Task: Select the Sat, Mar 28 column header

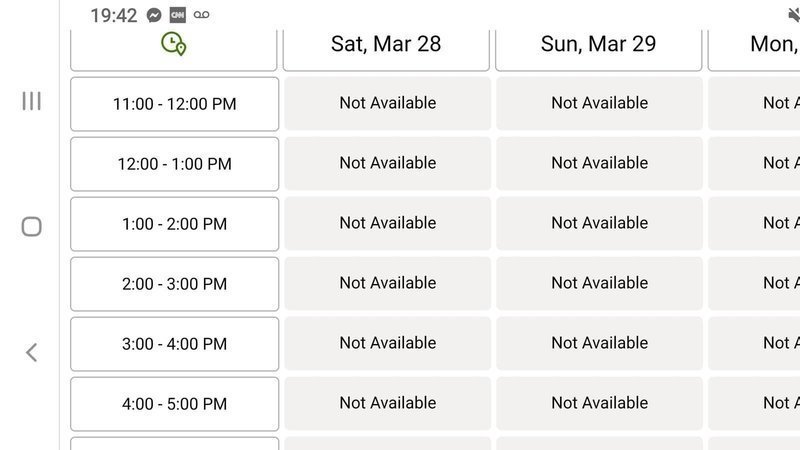Action: [x=386, y=45]
